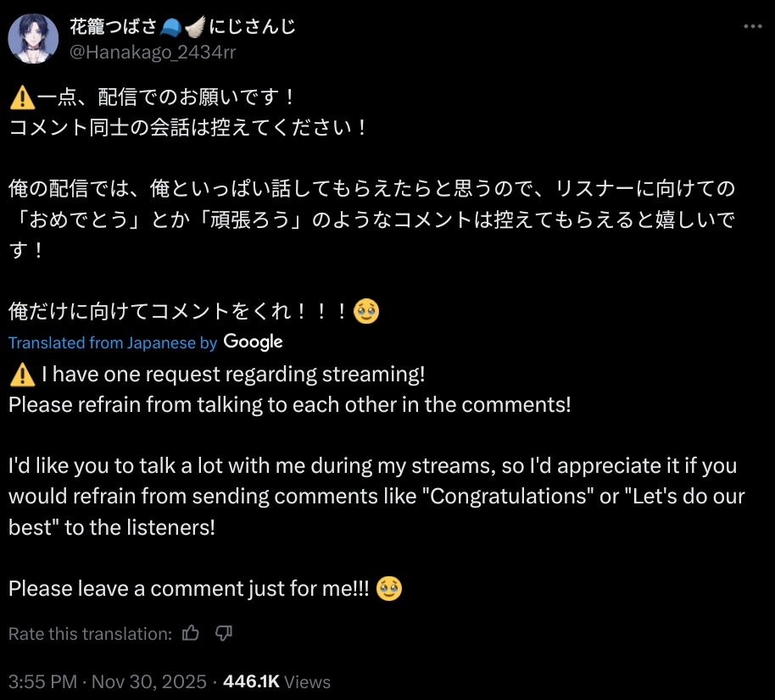Click the pleading face emoji after コメントをくれ
Viewport: 775px width, 700px height.
pos(365,311)
